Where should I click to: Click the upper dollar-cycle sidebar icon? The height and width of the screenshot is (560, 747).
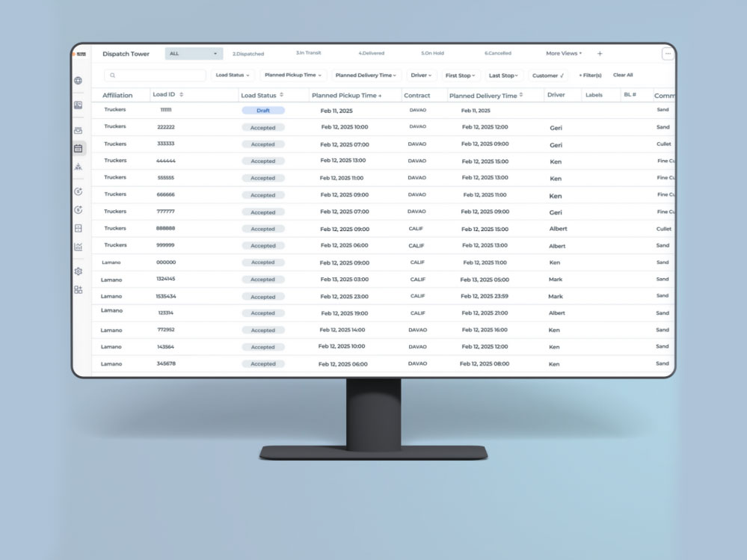[78, 191]
